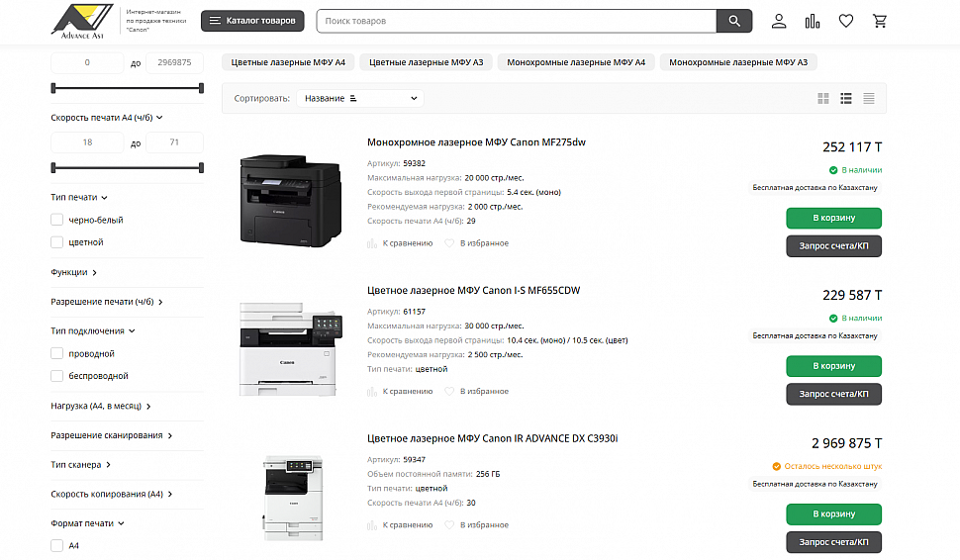Add Canon MF655CDW to comparison
This screenshot has width=960, height=560.
click(400, 392)
